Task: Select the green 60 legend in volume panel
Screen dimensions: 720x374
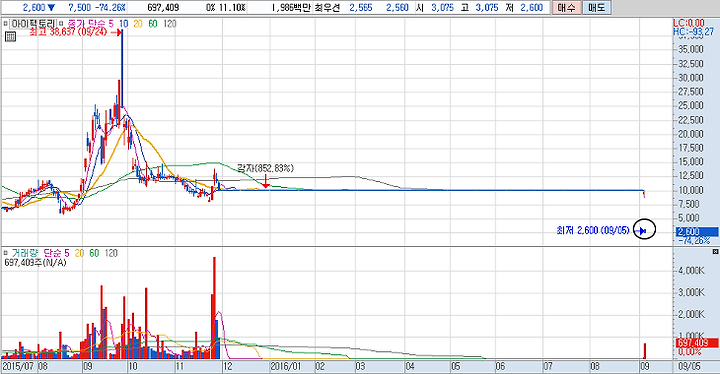Action: (x=94, y=253)
